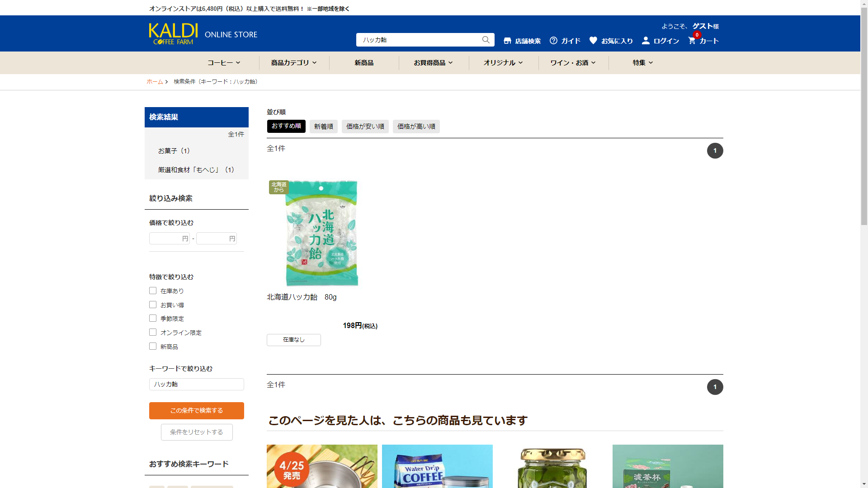Check the 季節限定 filter checkbox
The width and height of the screenshot is (868, 488).
[x=153, y=318]
